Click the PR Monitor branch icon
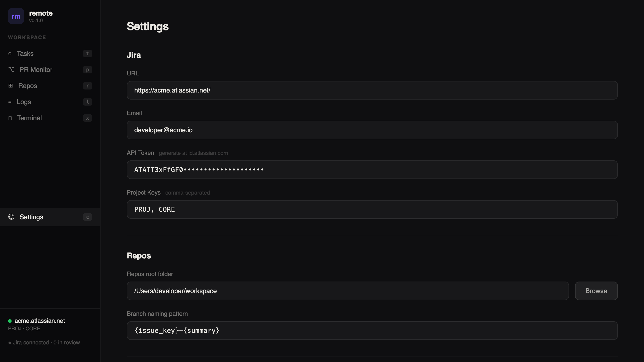 click(x=11, y=70)
